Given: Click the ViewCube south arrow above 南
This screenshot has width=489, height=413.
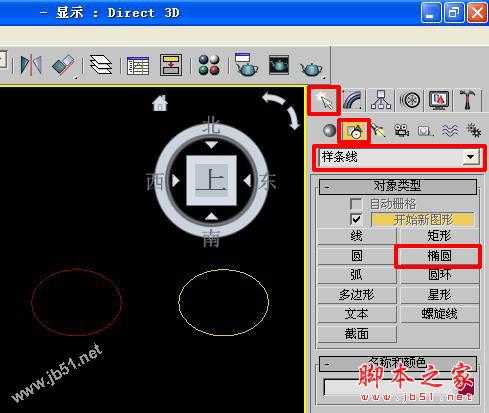Looking at the screenshot, I should [x=211, y=217].
